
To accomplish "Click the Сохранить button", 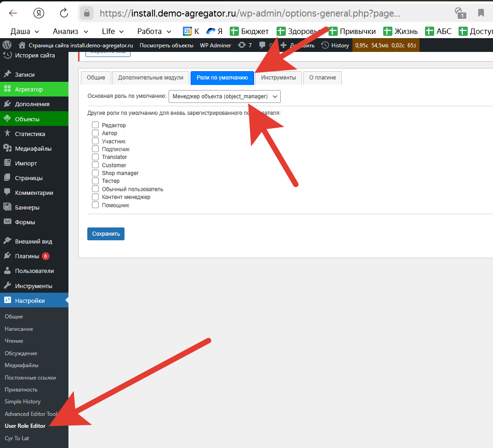I will (x=106, y=234).
